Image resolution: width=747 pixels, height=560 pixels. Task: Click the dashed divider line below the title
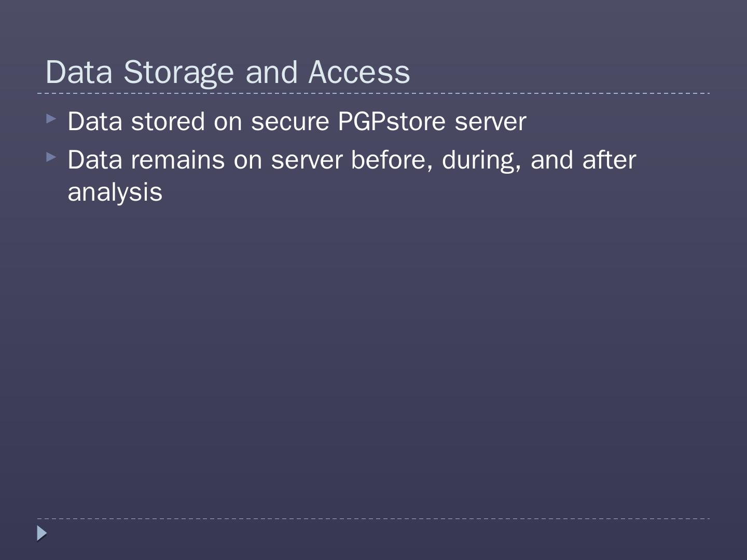[x=374, y=93]
